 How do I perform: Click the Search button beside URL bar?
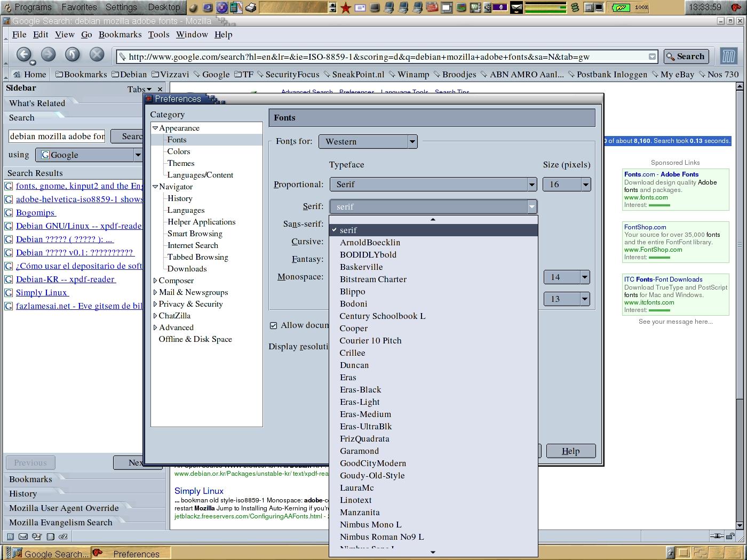[686, 57]
